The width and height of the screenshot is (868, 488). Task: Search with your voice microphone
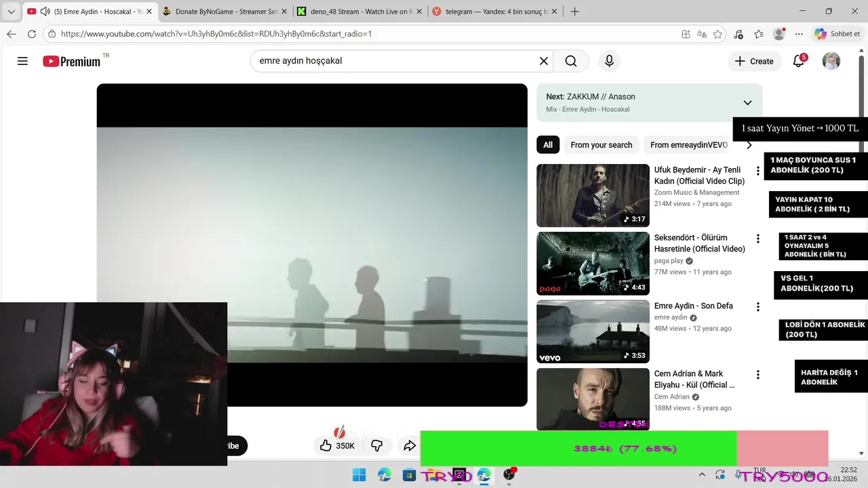click(609, 61)
